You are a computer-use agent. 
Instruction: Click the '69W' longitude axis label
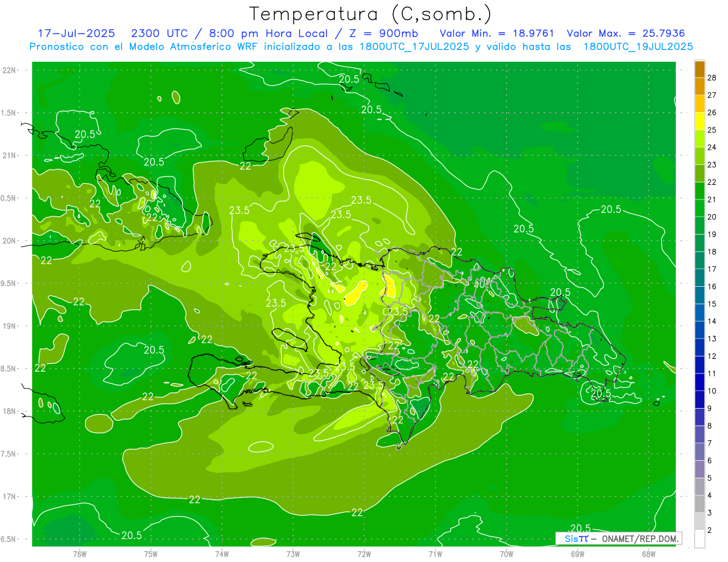(x=578, y=554)
